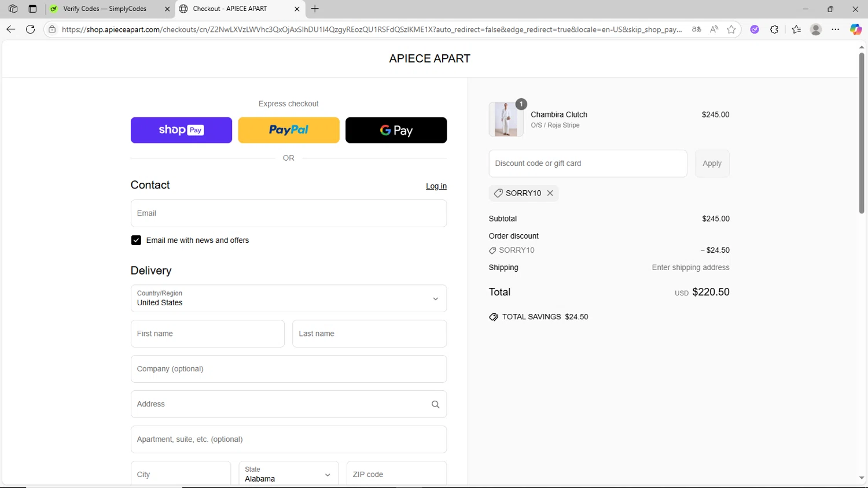
Task: Toggle the read aloud icon
Action: (714, 29)
